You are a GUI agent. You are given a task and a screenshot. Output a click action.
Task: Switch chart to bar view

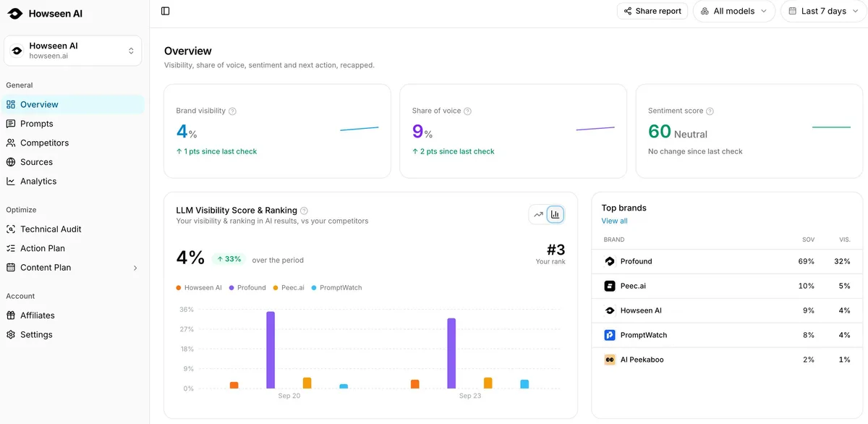[556, 214]
